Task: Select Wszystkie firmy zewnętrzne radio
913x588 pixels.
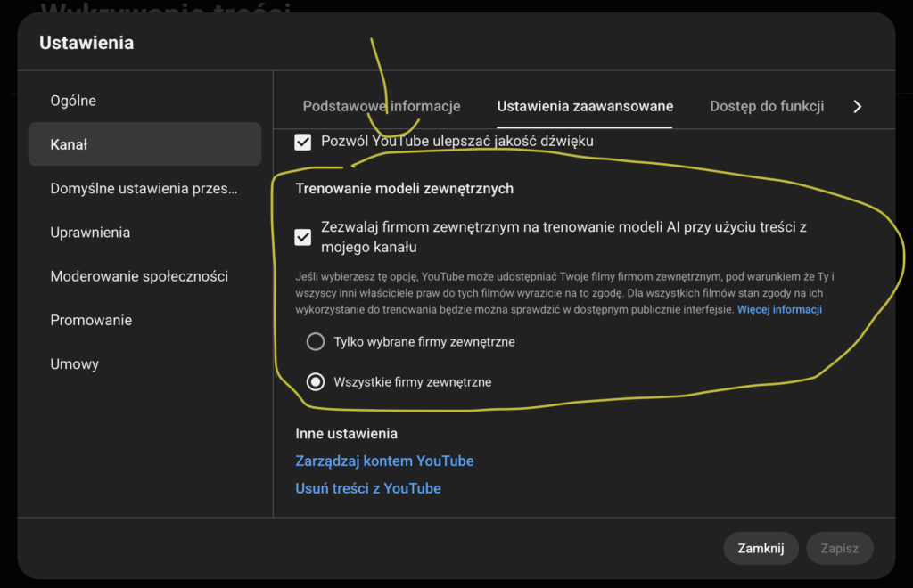Action: pyautogui.click(x=316, y=382)
